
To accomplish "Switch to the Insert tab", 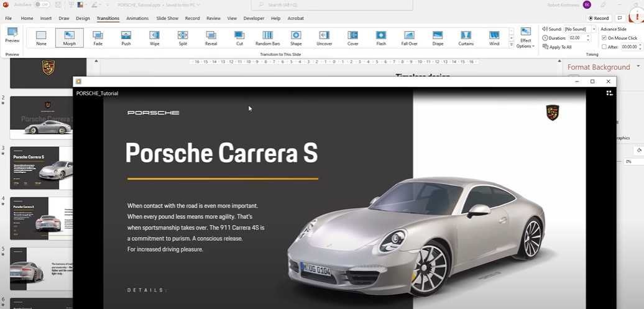I will click(x=46, y=18).
